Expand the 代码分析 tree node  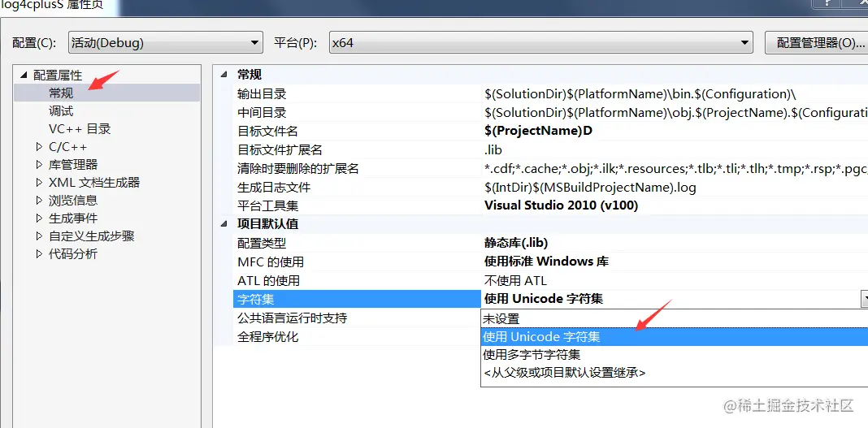[x=39, y=254]
